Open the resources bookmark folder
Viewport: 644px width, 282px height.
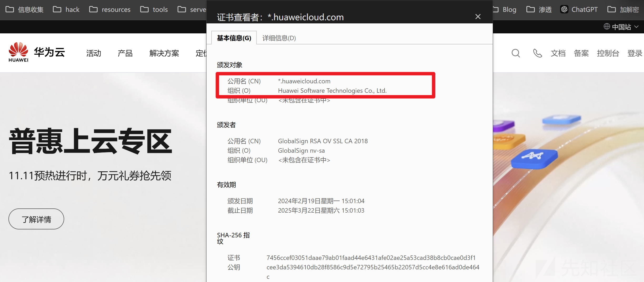[x=110, y=10]
